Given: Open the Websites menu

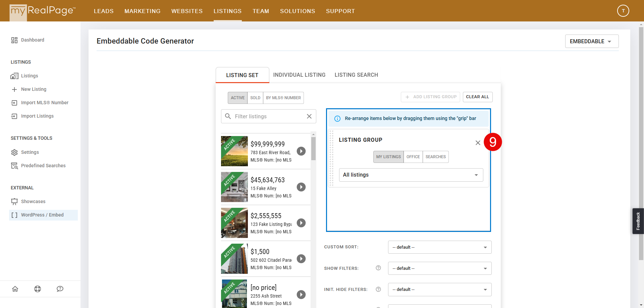Looking at the screenshot, I should [187, 11].
